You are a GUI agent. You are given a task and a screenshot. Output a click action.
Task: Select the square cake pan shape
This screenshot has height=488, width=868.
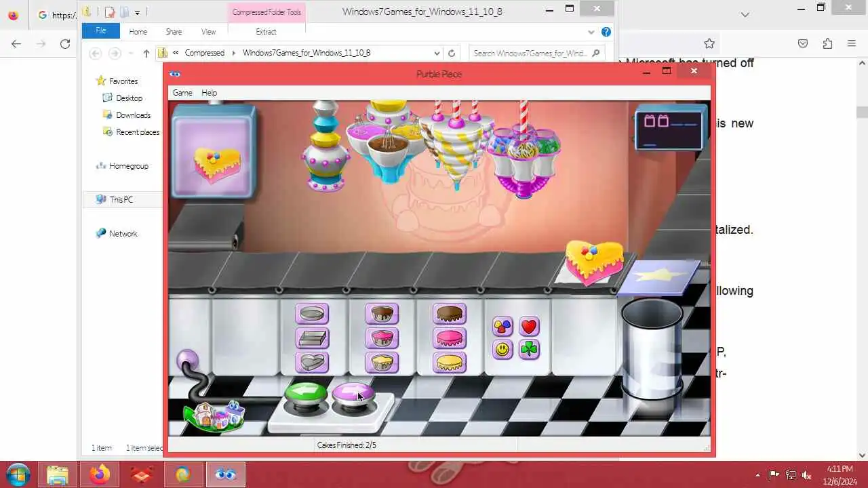pyautogui.click(x=312, y=338)
